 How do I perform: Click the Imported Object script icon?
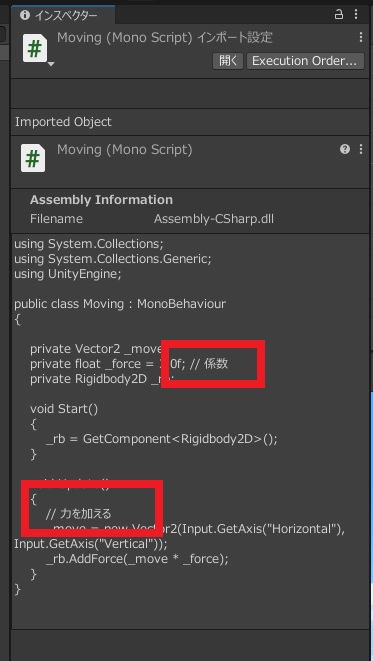click(33, 158)
